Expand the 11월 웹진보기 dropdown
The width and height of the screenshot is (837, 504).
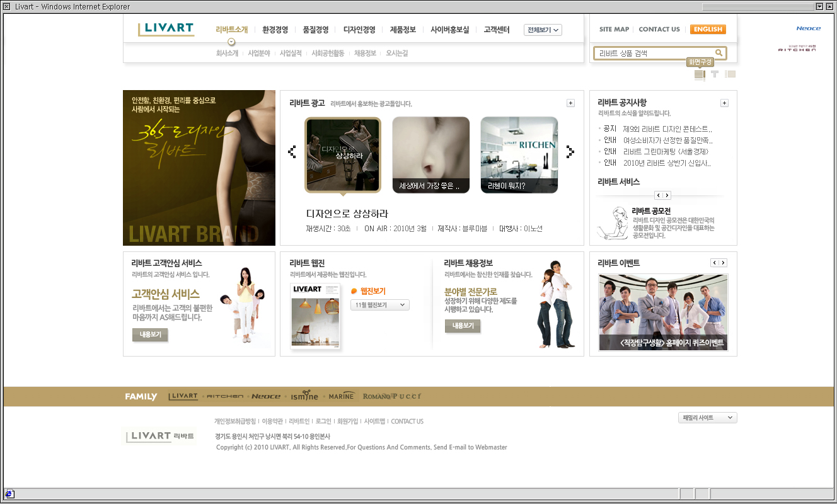[379, 305]
